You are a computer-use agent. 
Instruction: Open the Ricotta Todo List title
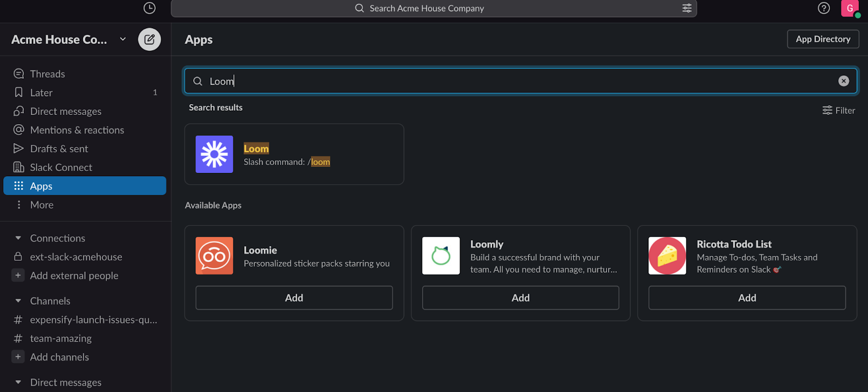click(x=734, y=245)
